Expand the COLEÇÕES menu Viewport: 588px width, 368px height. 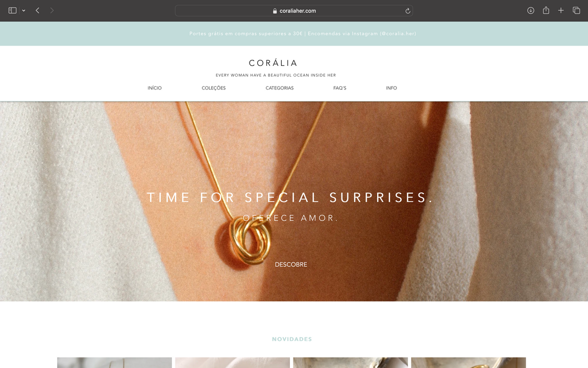click(214, 88)
